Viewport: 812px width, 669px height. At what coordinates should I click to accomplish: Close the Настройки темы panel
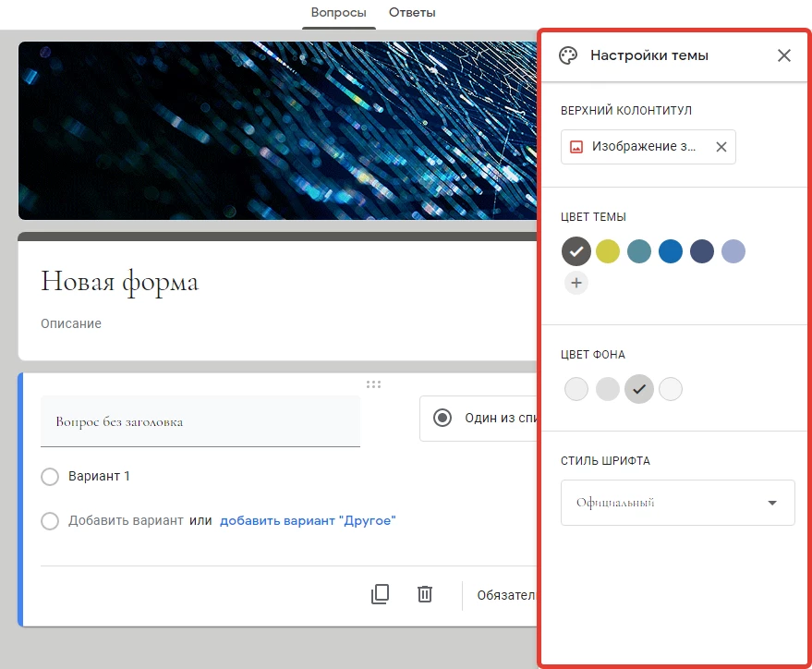784,55
